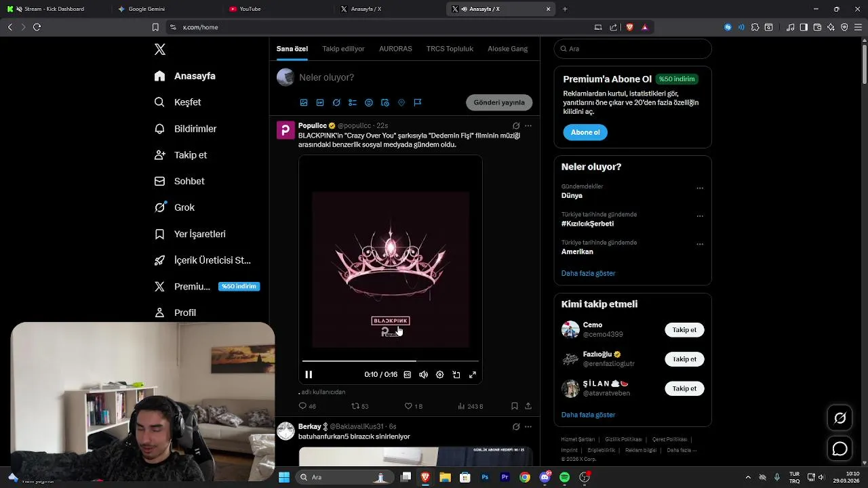This screenshot has height=488, width=868.
Task: Follow Fazlıoğlu account
Action: [684, 359]
